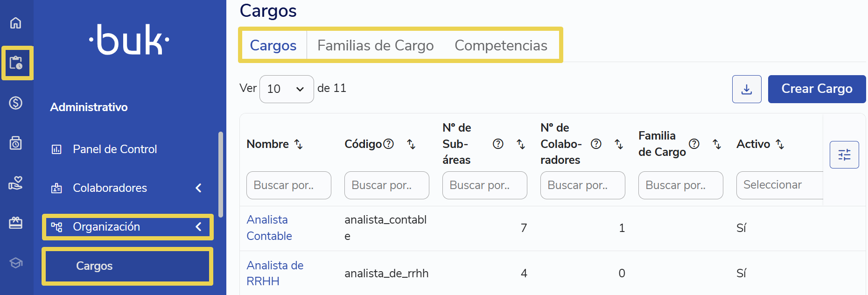Open the column filter settings icon
This screenshot has height=295, width=868.
click(x=844, y=155)
